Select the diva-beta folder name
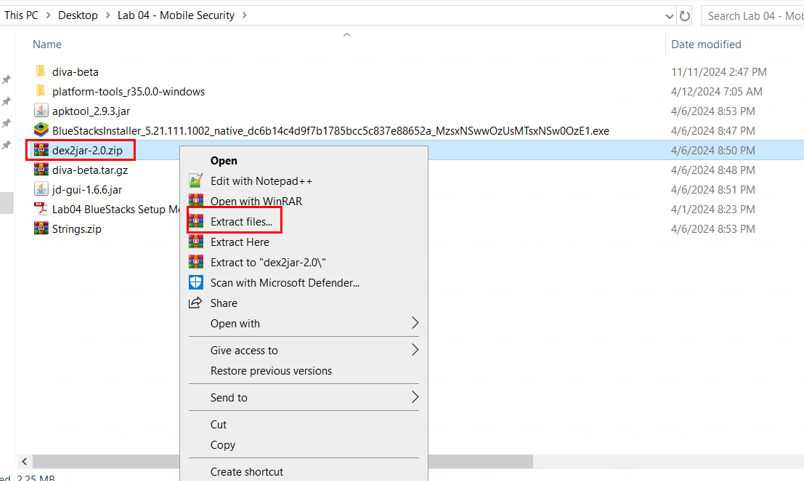Image resolution: width=804 pixels, height=481 pixels. click(75, 72)
